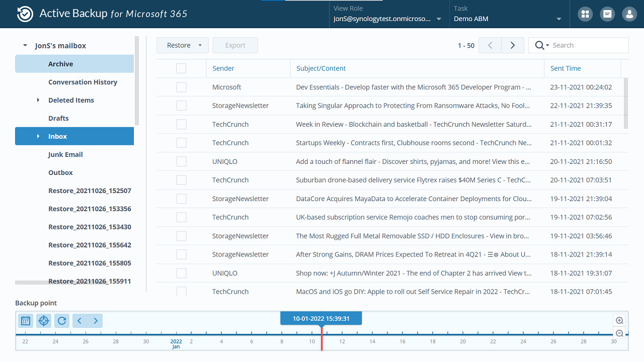
Task: Open the Drafts folder
Action: [x=74, y=118]
